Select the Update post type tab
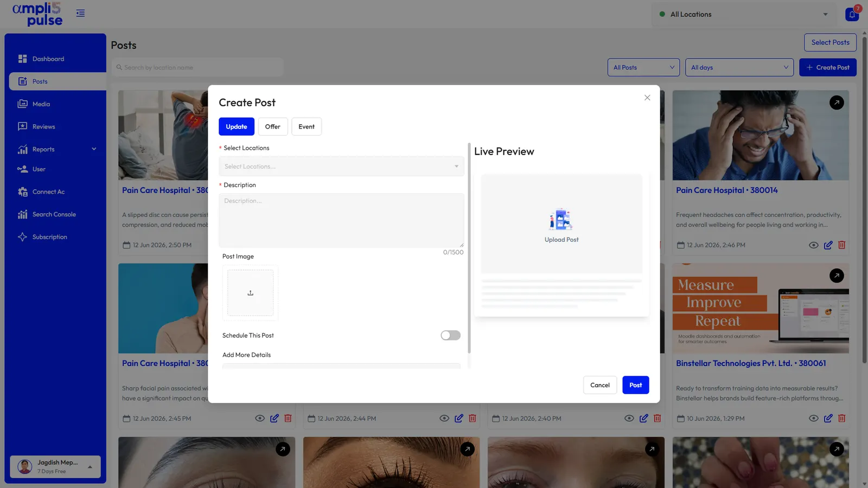 (237, 127)
